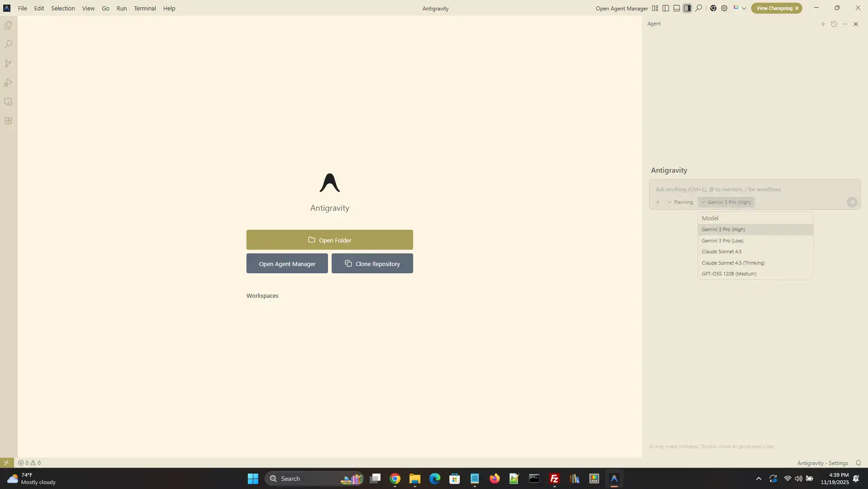Choose Claude Sonnet 4.5 (Thinking) from the model list
The height and width of the screenshot is (489, 868).
point(733,263)
